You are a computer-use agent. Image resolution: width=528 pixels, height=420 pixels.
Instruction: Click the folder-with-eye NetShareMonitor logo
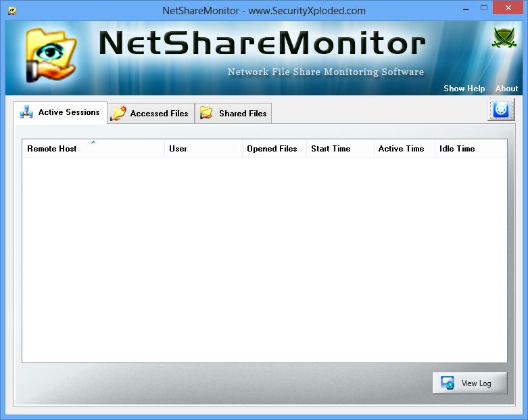tap(51, 55)
